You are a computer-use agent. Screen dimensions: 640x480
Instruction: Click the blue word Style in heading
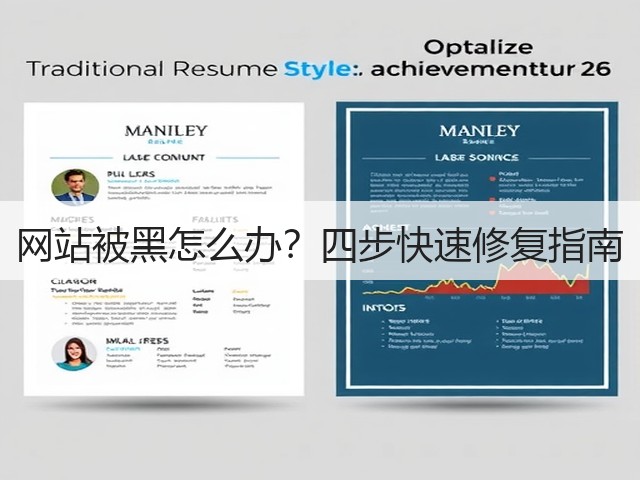click(x=316, y=69)
